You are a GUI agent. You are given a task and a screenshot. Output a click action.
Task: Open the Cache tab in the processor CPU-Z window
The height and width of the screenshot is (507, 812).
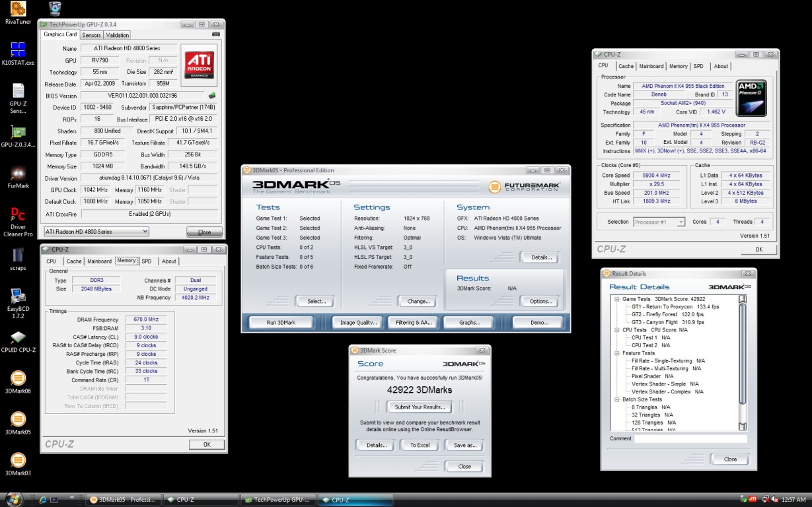(x=626, y=66)
